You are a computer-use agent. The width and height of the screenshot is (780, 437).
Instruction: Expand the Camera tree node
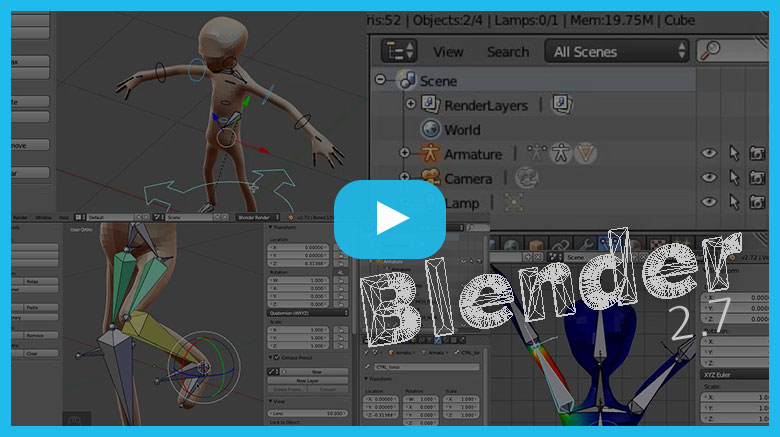pos(405,177)
